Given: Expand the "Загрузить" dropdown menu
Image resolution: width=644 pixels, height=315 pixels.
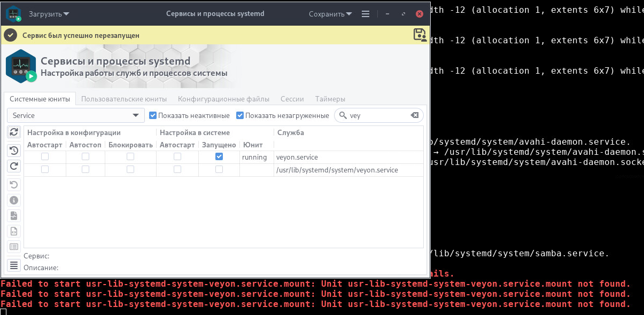Looking at the screenshot, I should (49, 14).
